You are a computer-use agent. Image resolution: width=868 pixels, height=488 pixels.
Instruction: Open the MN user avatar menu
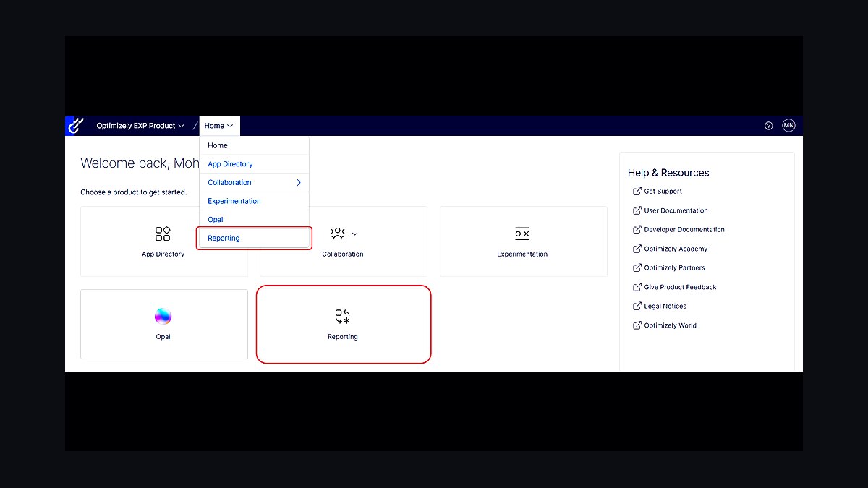(x=788, y=126)
